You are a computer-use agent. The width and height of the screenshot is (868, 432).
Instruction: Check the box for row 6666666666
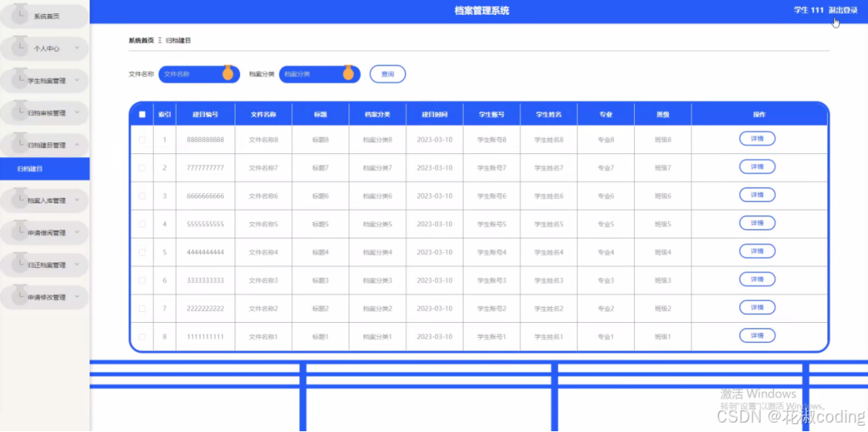(142, 196)
